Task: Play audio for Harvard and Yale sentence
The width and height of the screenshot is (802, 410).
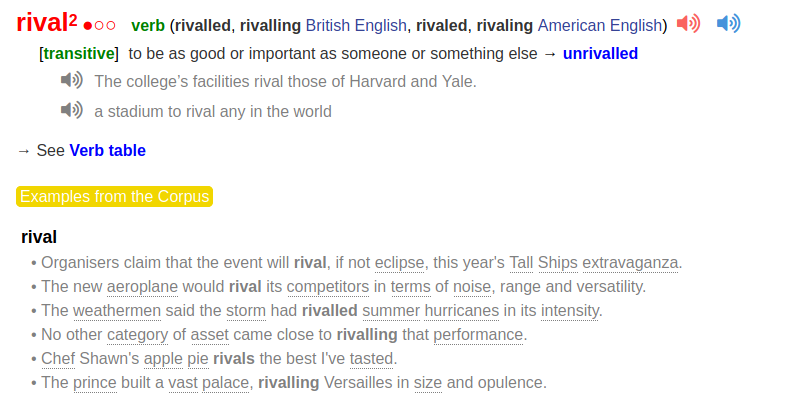Action: click(x=71, y=81)
